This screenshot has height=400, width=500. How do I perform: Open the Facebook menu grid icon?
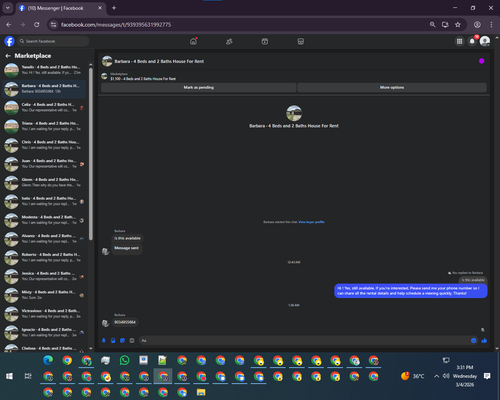[459, 41]
